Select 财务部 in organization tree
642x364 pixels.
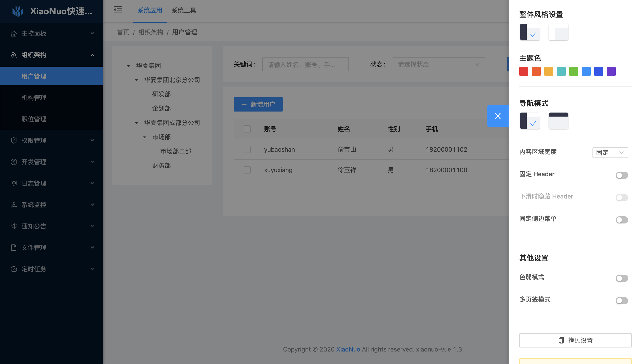pos(161,165)
